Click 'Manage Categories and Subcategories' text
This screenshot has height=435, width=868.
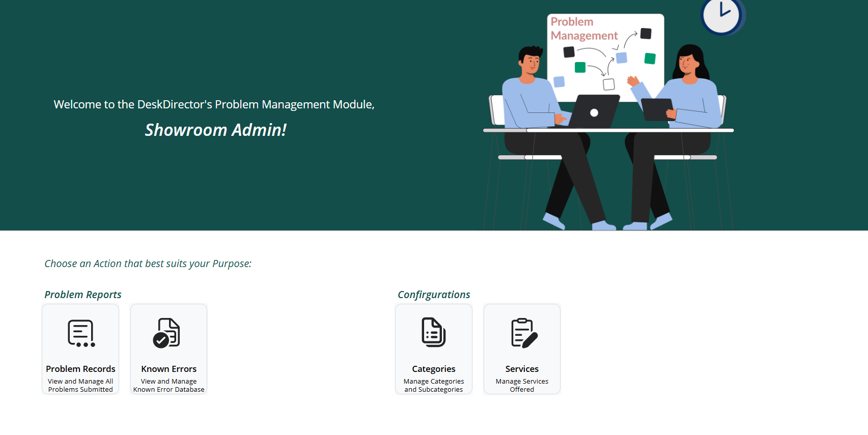tap(434, 385)
